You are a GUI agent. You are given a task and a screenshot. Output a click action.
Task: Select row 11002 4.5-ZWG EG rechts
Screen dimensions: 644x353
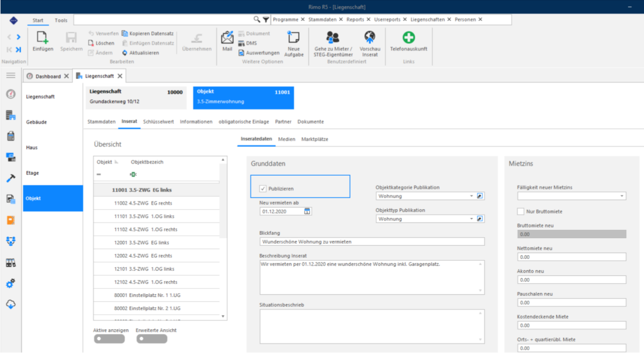(x=157, y=203)
